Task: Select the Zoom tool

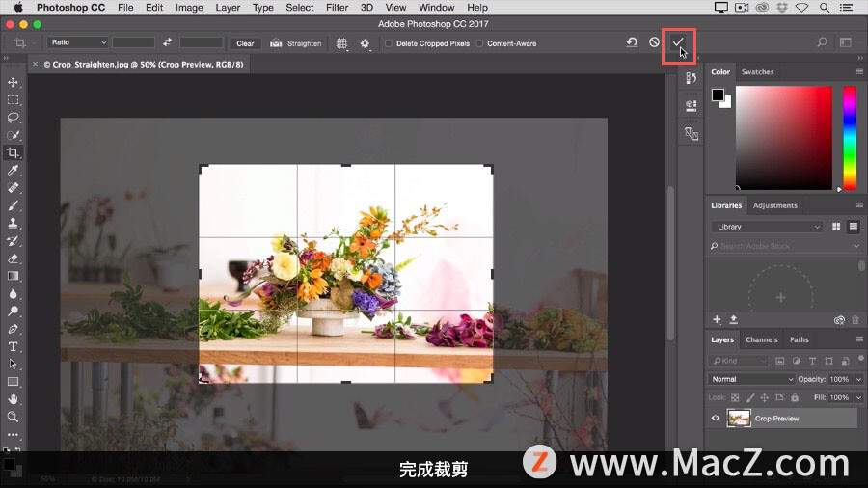Action: (13, 417)
